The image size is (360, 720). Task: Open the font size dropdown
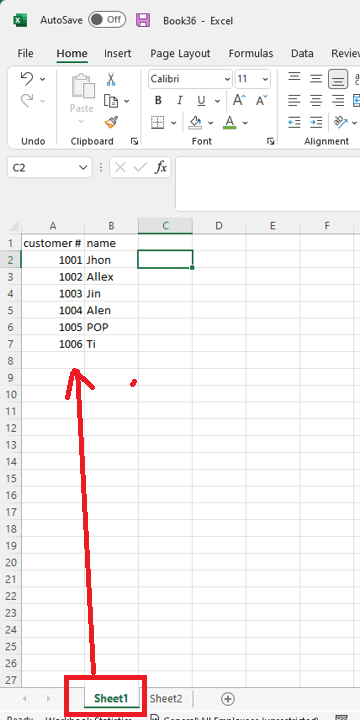coord(265,79)
